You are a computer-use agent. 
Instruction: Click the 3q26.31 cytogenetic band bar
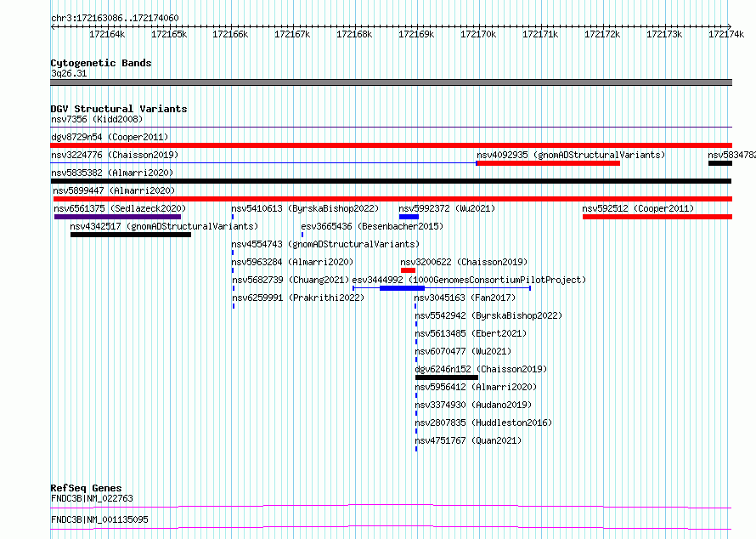pos(391,82)
